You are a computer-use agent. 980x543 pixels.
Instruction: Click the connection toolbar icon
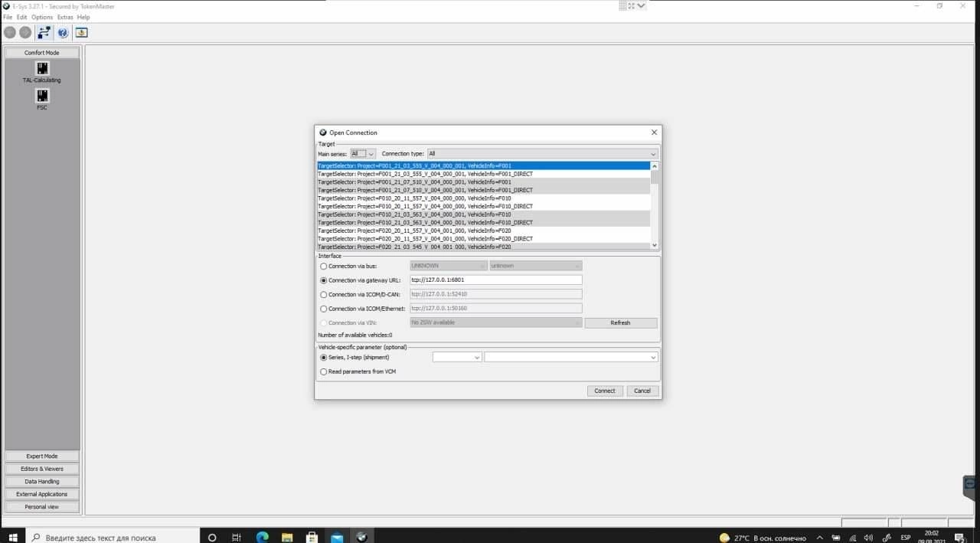44,33
